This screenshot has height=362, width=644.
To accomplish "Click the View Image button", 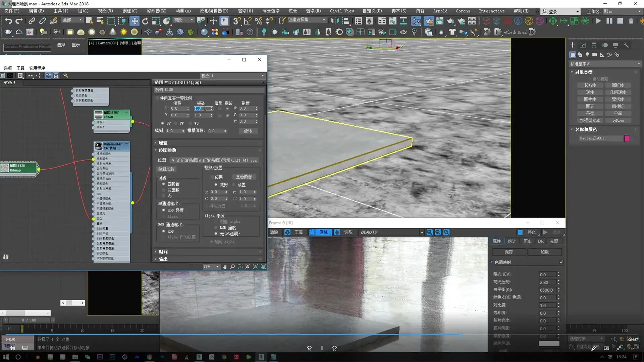I will (244, 177).
